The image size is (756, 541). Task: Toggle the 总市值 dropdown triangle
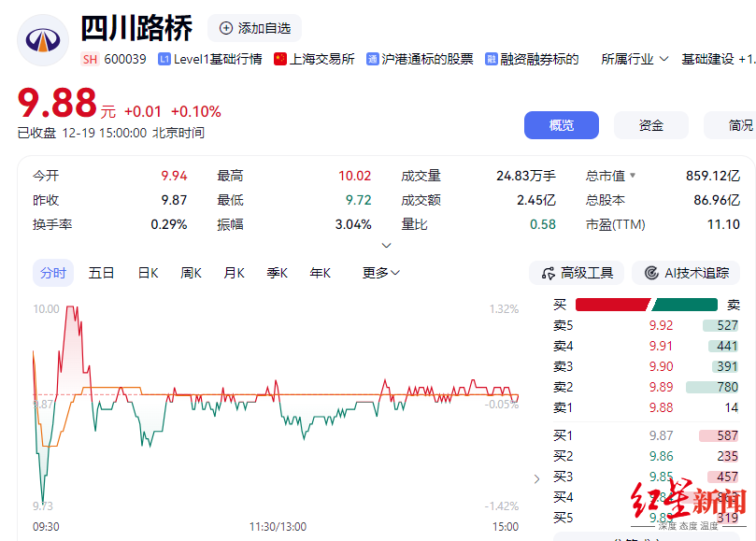633,176
